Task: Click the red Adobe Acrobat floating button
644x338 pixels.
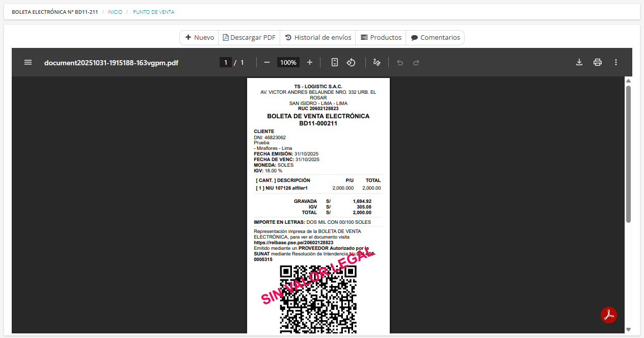Action: [609, 315]
